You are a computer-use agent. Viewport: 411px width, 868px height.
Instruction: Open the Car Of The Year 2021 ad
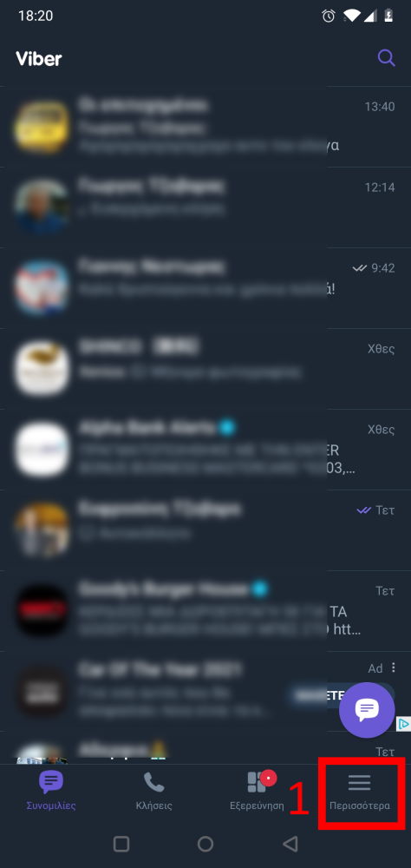click(x=205, y=691)
